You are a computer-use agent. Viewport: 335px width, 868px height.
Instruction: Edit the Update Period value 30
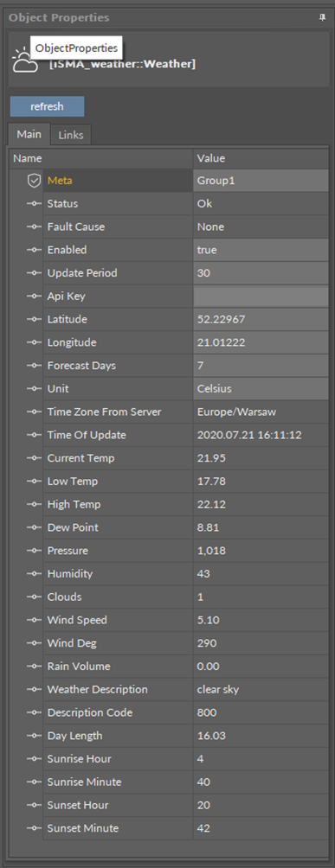pos(261,273)
